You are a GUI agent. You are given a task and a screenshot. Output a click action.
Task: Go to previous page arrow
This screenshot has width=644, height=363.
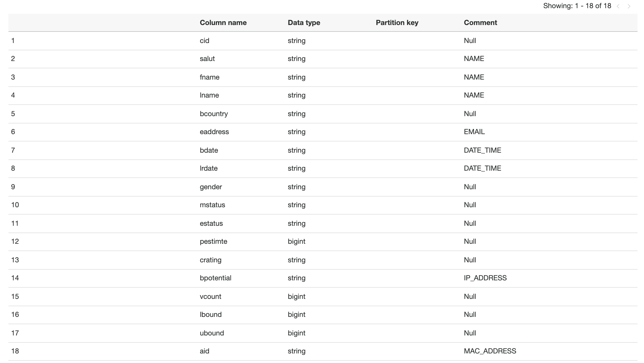(x=618, y=6)
